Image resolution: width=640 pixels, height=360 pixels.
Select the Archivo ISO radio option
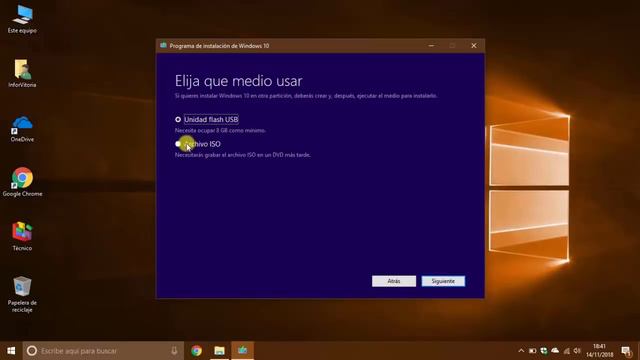(x=178, y=144)
